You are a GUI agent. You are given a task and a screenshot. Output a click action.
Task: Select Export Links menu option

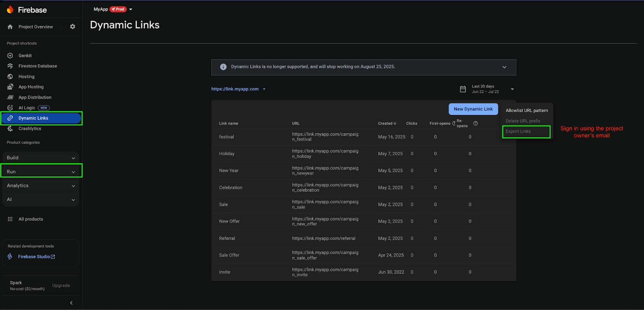point(526,131)
